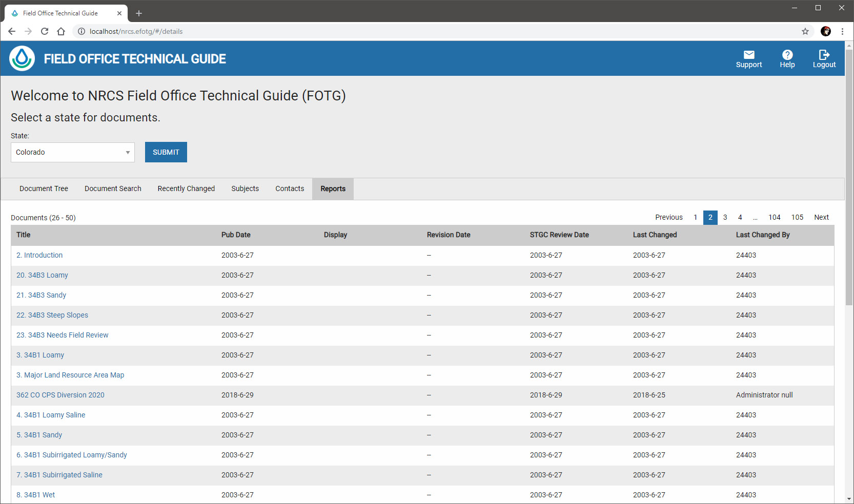Open '6. 34B1 Subirrigated Loamy/Sandy' link

pyautogui.click(x=72, y=455)
